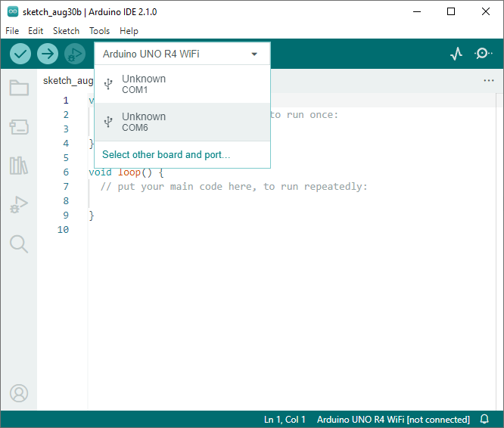Click the Arduino IDE app logo
Screen dimensions: 504x428
13,11
